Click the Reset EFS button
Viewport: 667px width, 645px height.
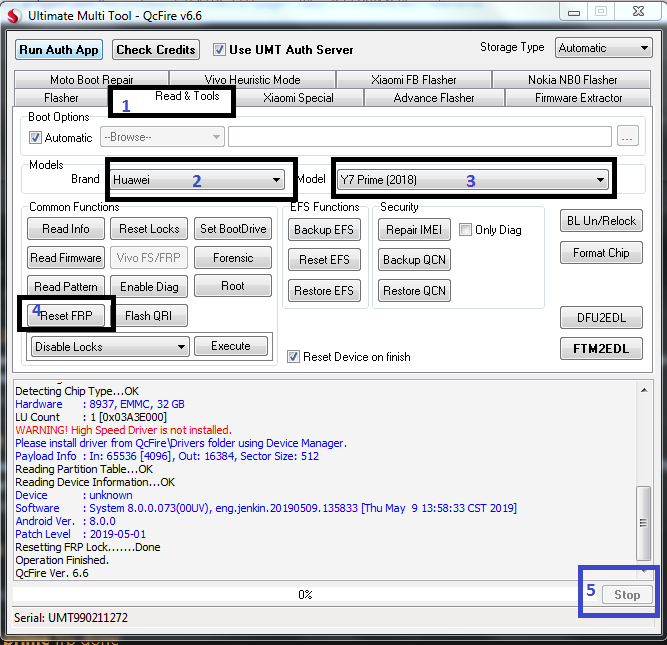coord(324,260)
